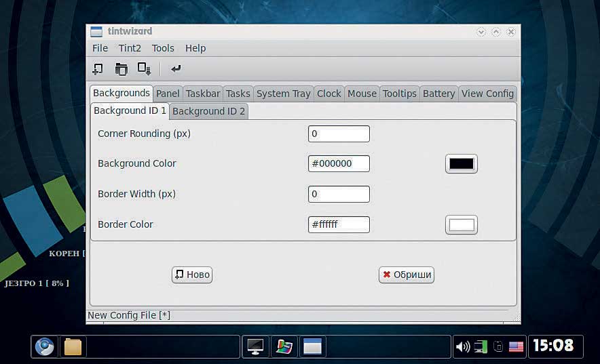Select the colorful paint application task in the taskbar
Viewport: 600px width, 364px height.
pyautogui.click(x=284, y=347)
